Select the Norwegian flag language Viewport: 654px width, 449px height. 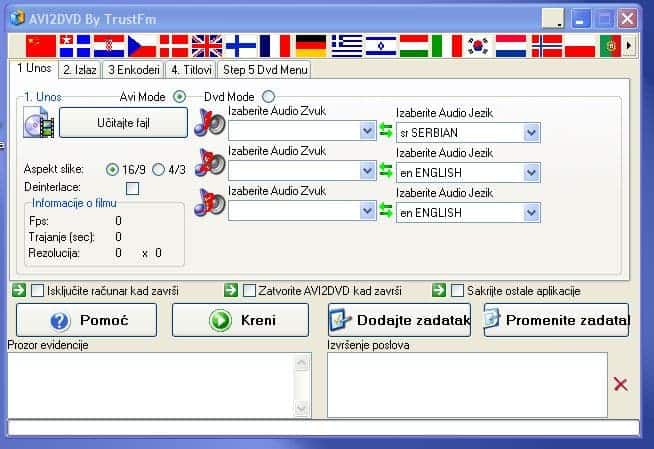547,46
